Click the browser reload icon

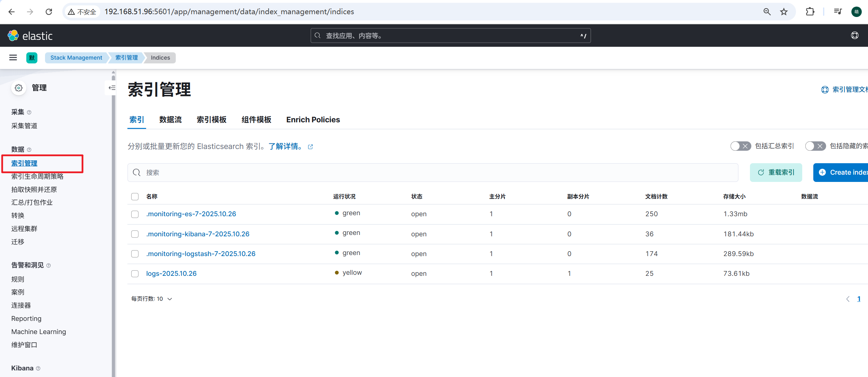[49, 12]
